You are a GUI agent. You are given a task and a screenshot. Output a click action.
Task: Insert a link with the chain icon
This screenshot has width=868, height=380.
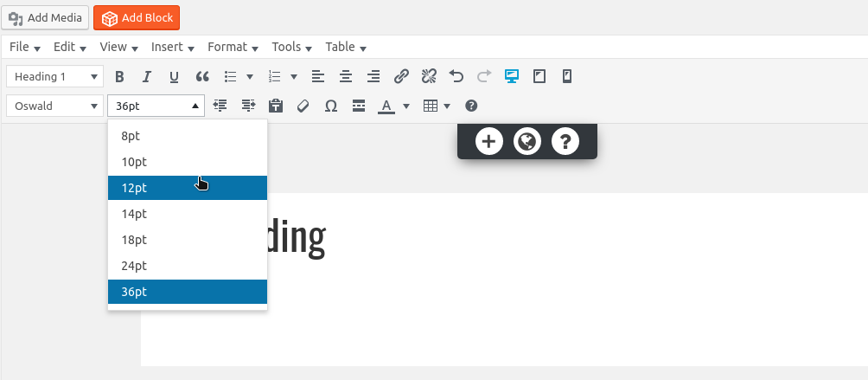coord(401,77)
